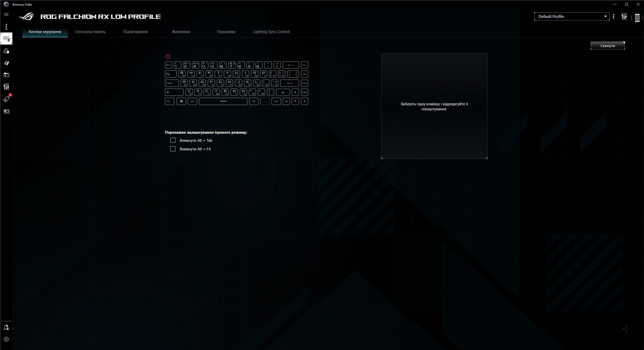Select the Tab key on keyboard layout
The width and height of the screenshot is (644, 350).
pos(171,74)
